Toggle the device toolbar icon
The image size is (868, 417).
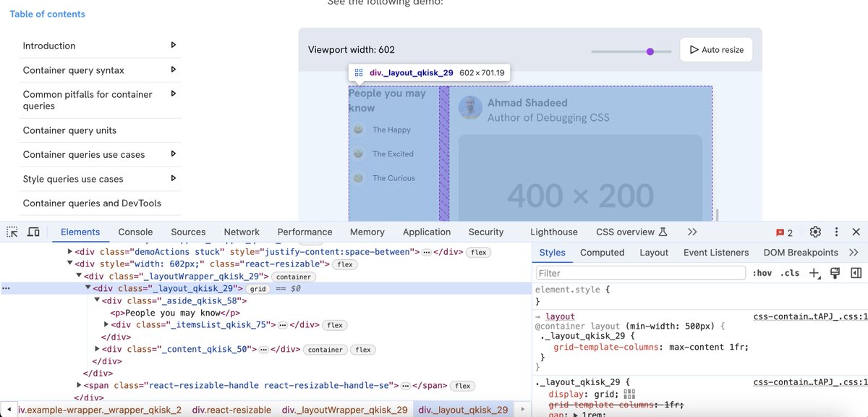coord(33,232)
